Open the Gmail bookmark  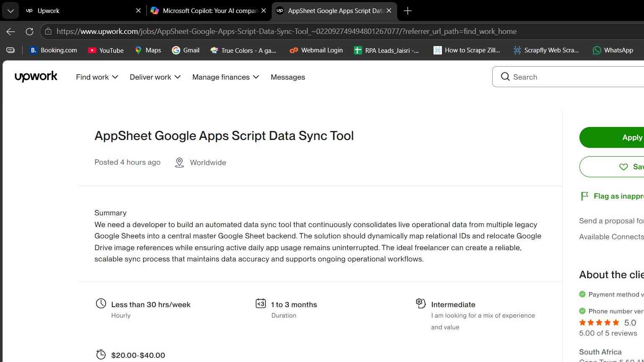click(x=186, y=50)
